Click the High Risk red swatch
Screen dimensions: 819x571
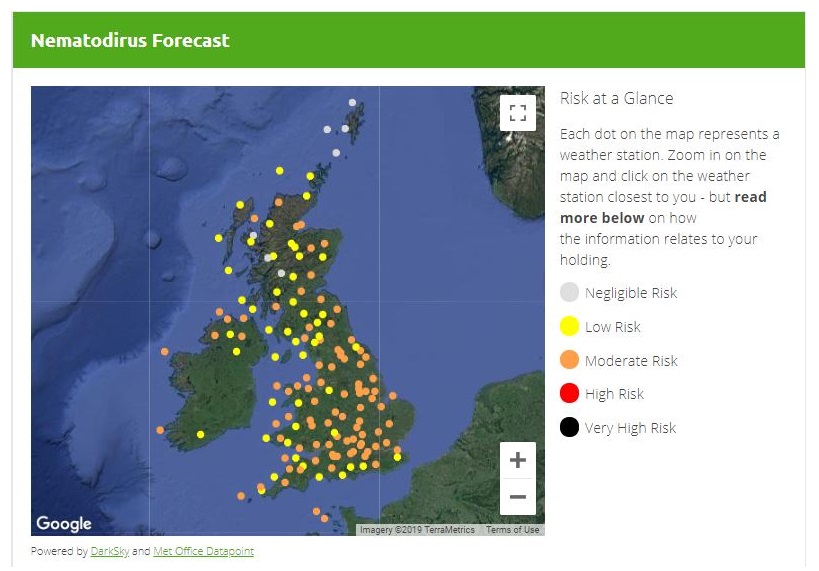pos(569,393)
